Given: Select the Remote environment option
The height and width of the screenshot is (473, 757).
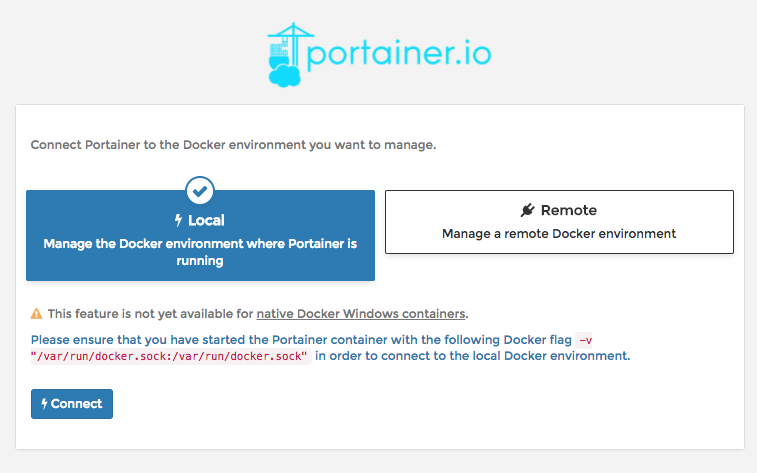Looking at the screenshot, I should coord(559,222).
